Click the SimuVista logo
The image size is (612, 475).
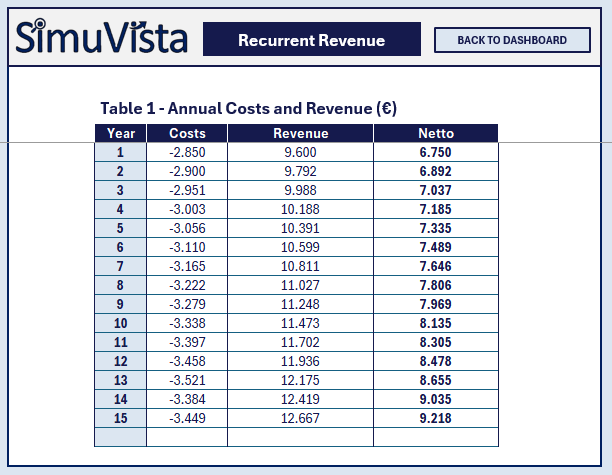[102, 39]
